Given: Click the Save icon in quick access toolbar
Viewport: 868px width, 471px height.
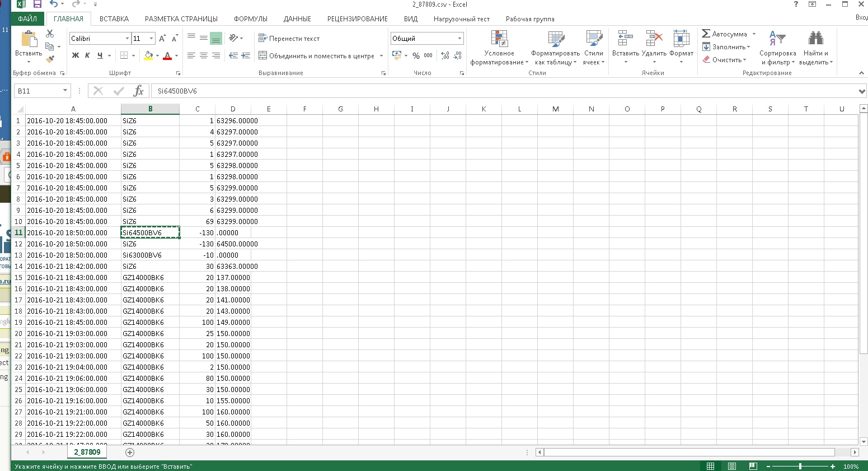Looking at the screenshot, I should click(37, 4).
